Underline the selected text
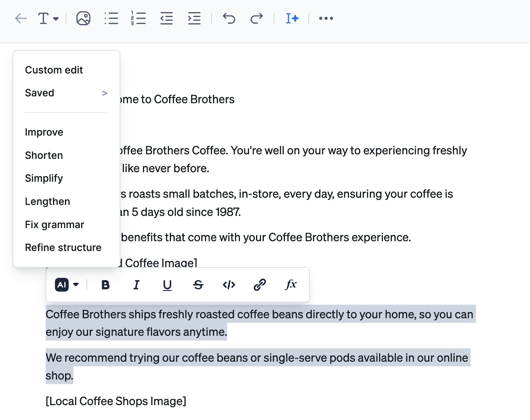 [x=167, y=285]
